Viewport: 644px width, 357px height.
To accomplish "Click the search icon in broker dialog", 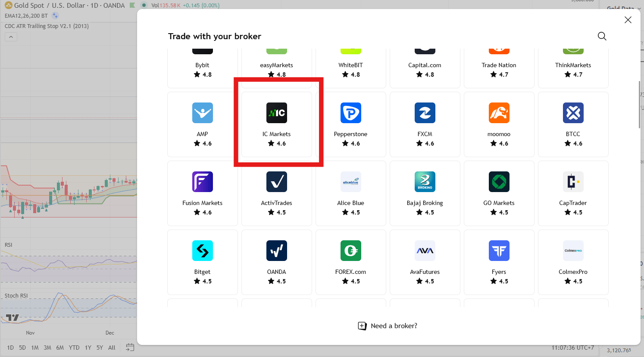I will tap(602, 36).
